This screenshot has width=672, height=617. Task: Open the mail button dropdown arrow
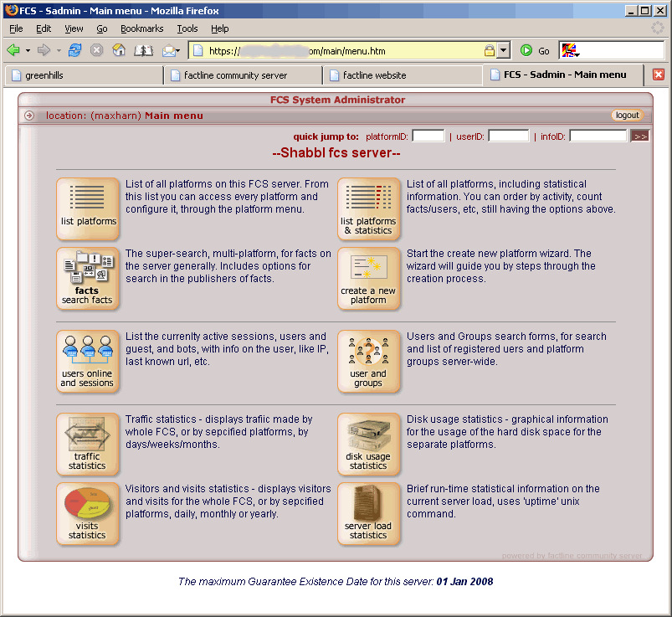tap(178, 50)
